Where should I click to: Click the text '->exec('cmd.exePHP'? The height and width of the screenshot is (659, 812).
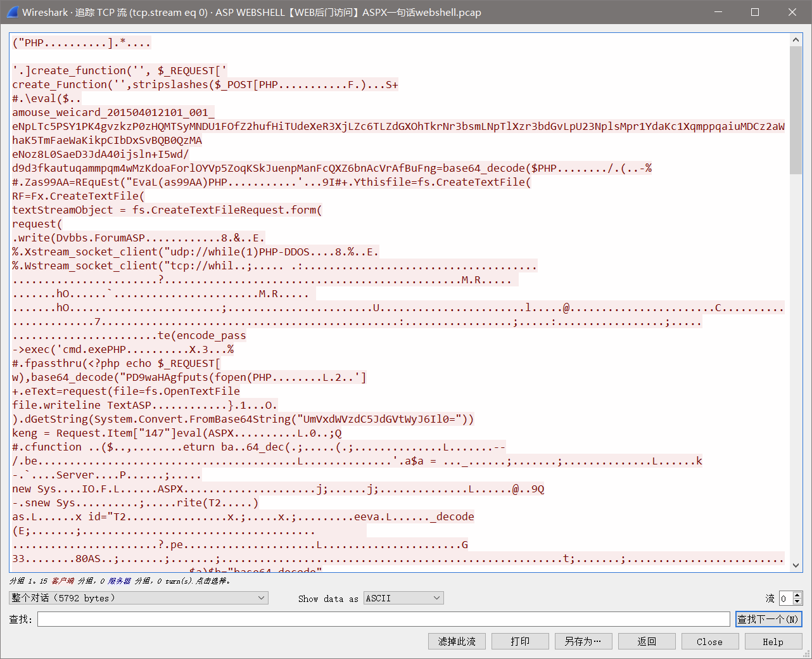[x=69, y=349]
